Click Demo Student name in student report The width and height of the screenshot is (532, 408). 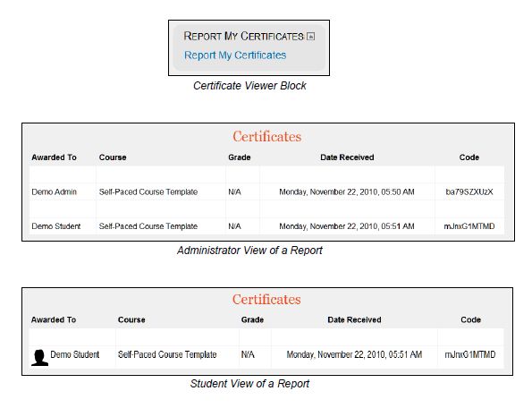pyautogui.click(x=75, y=354)
